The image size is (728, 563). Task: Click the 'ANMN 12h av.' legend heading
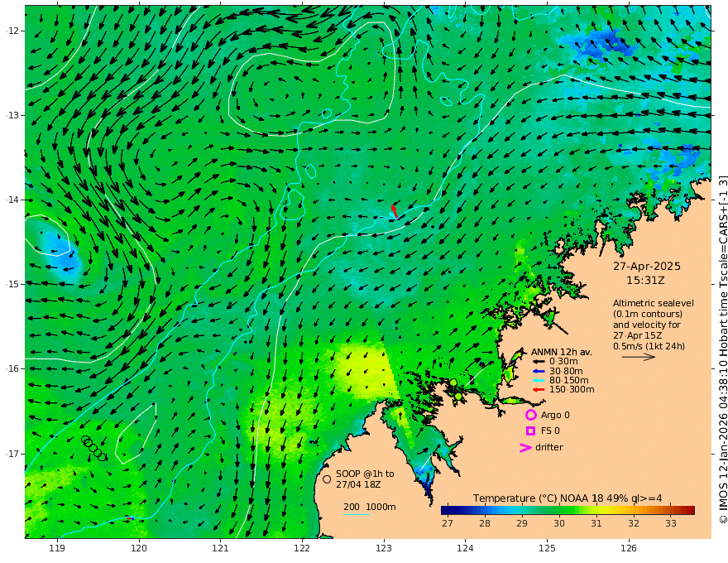[x=562, y=352]
